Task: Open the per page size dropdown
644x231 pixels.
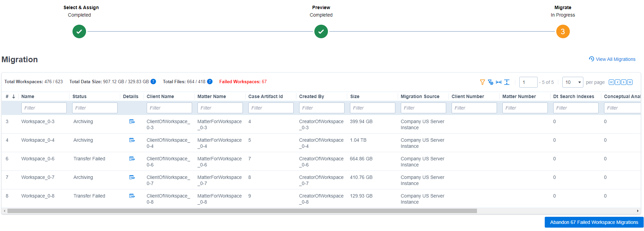Action: coord(573,82)
